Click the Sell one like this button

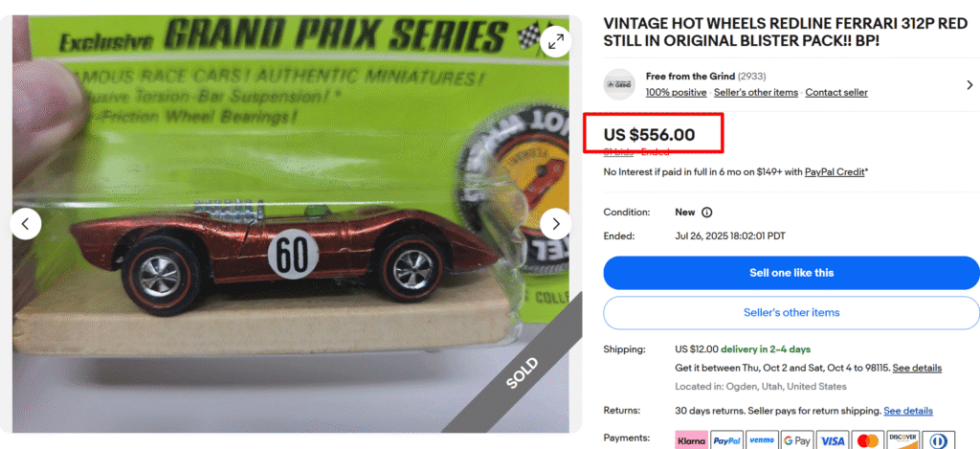pyautogui.click(x=791, y=273)
